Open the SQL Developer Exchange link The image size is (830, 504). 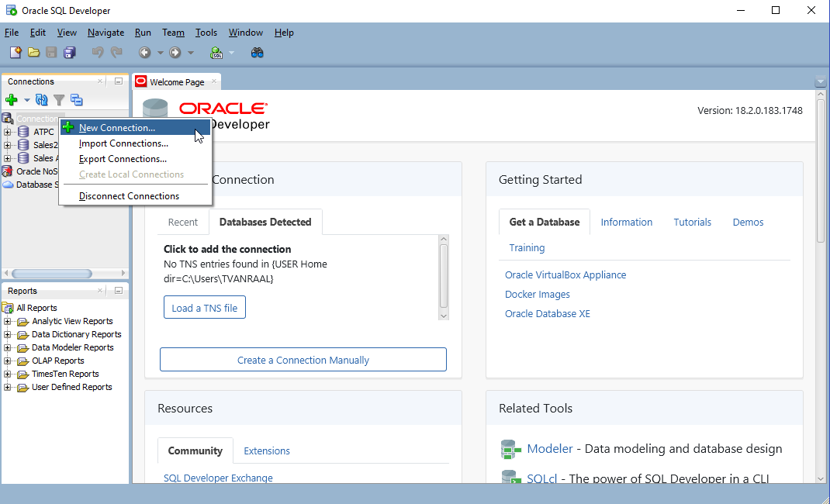point(218,478)
